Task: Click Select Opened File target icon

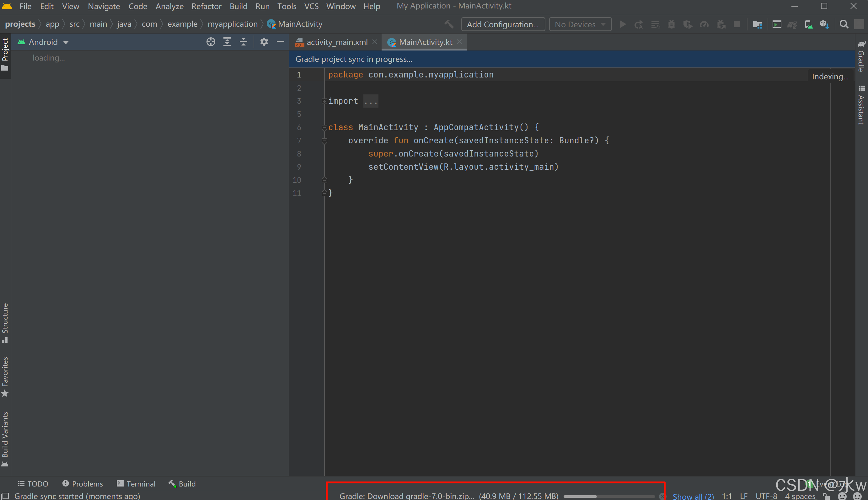Action: coord(211,42)
